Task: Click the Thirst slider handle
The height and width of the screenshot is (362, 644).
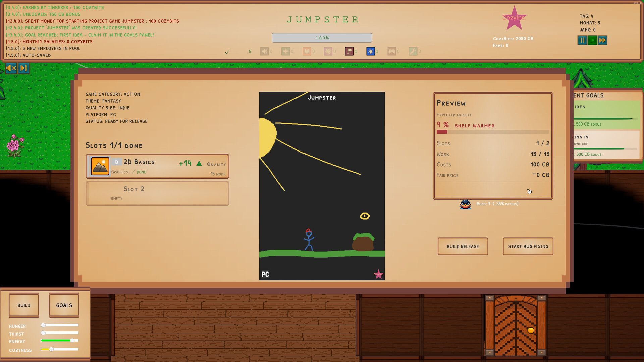Action: [x=43, y=333]
